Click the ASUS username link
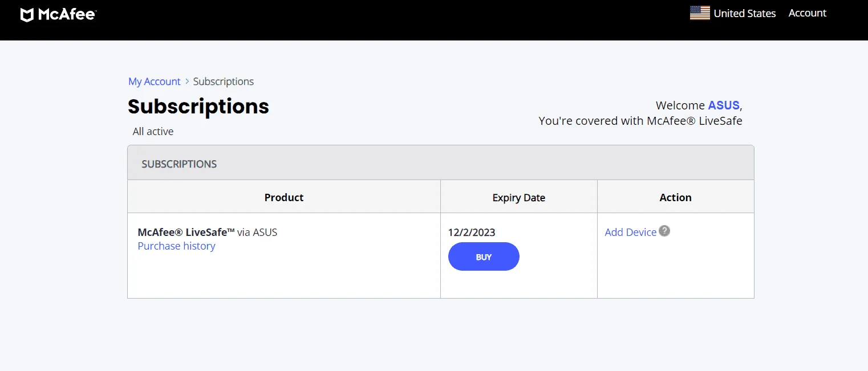The width and height of the screenshot is (868, 371). [x=724, y=105]
